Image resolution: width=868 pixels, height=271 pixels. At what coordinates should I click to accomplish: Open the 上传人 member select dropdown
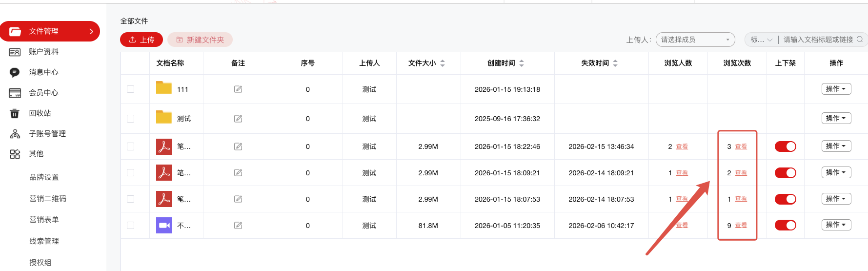[695, 40]
